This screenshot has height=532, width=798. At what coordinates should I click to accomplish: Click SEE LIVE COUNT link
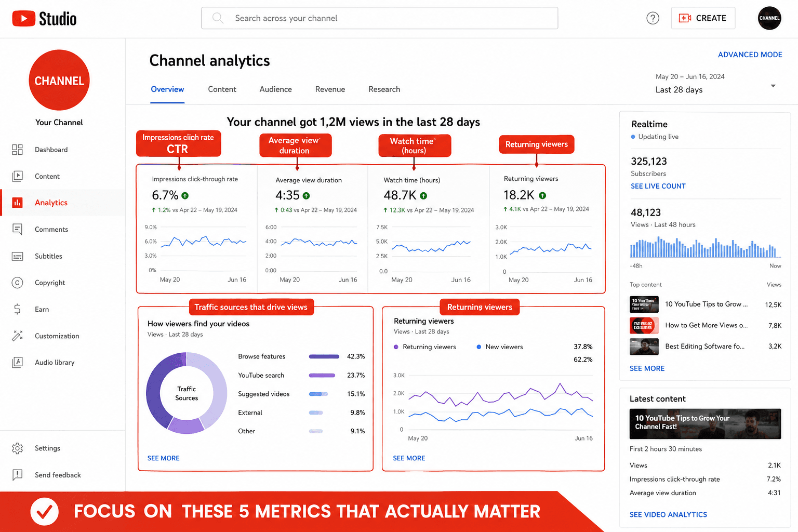pos(658,186)
